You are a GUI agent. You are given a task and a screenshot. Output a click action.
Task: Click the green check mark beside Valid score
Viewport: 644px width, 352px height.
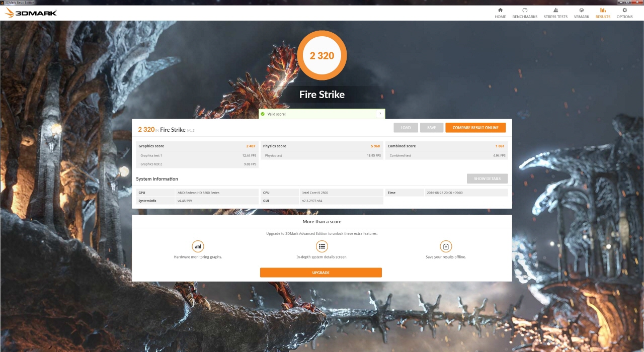click(x=262, y=114)
